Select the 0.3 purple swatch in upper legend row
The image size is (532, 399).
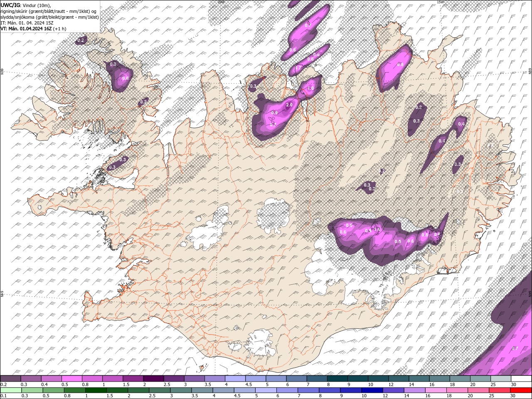pyautogui.click(x=31, y=379)
